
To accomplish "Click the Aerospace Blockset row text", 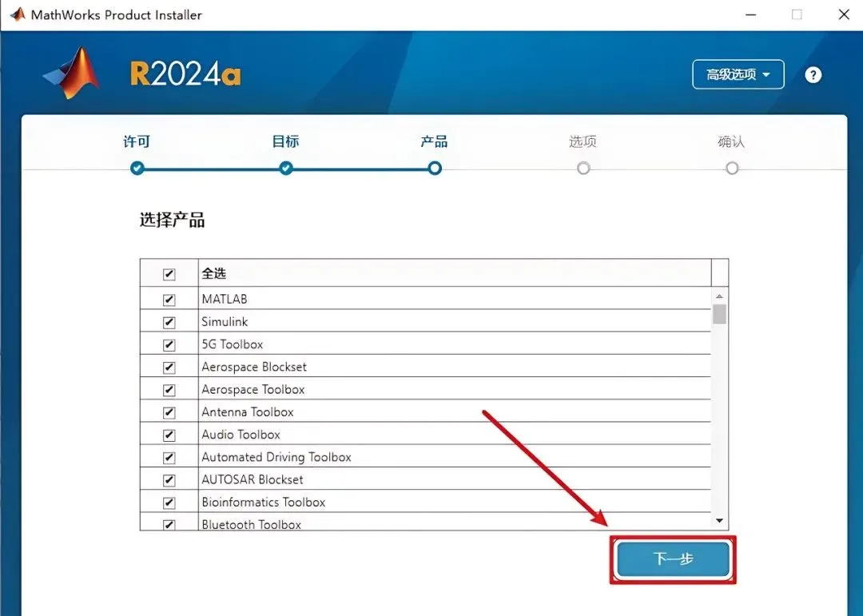I will click(254, 367).
